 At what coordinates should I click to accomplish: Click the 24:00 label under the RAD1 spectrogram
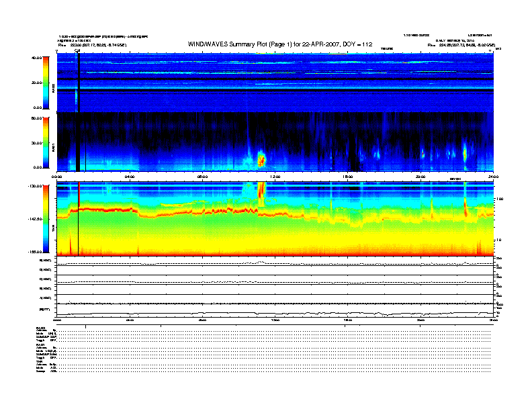click(493, 177)
